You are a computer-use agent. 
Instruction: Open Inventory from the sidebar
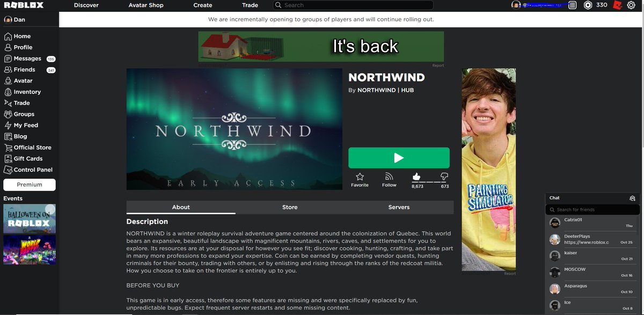pos(23,92)
